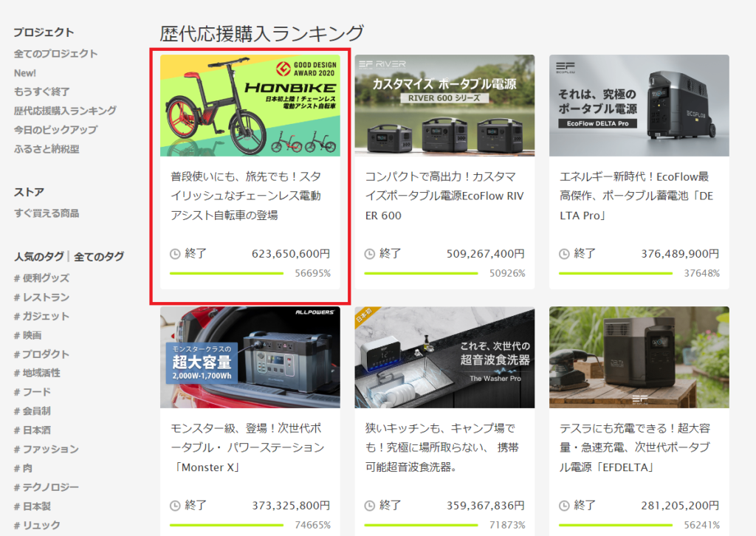The width and height of the screenshot is (756, 536).
Task: Select the フード tag
Action: [x=32, y=392]
